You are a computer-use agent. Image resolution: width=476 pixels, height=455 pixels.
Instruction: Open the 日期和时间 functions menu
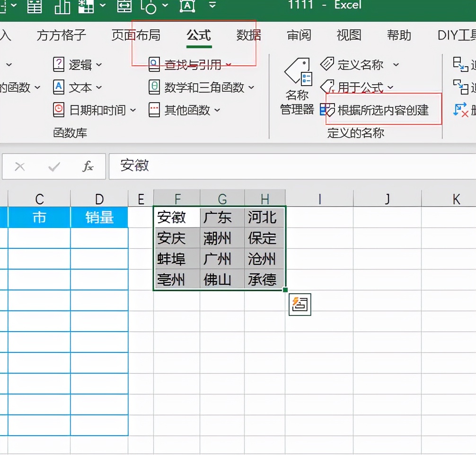point(95,110)
